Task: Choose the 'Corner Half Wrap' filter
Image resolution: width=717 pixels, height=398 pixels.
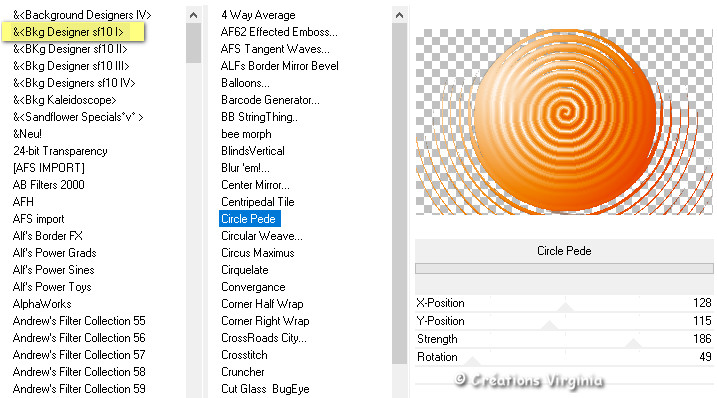Action: coord(262,304)
